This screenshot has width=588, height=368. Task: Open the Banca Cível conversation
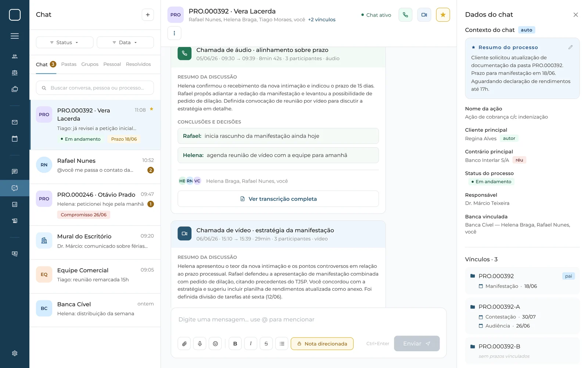[x=95, y=310]
